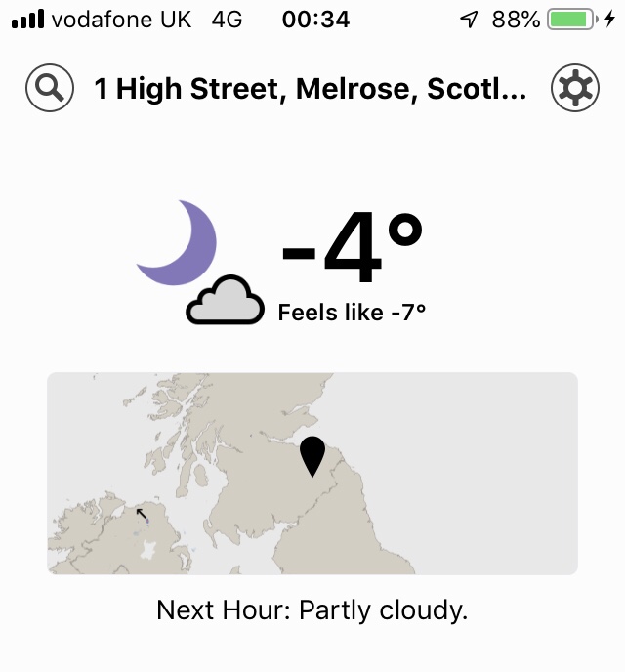Tap the signal strength bars
The height and width of the screenshot is (672, 625).
[27, 20]
